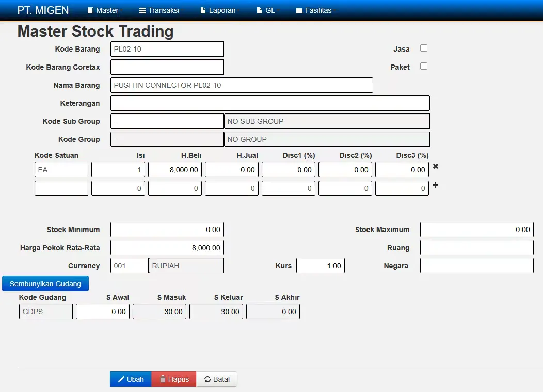543x392 pixels.
Task: Click the Kode Group code field
Action: pyautogui.click(x=167, y=139)
